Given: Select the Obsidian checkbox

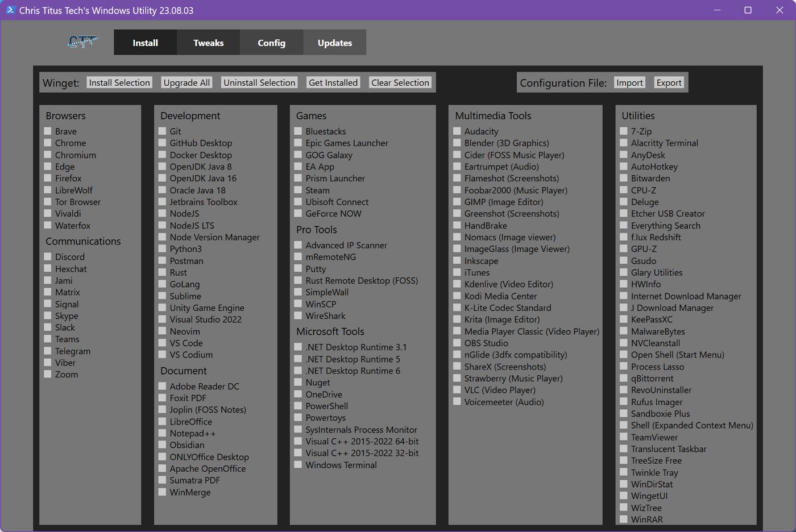Looking at the screenshot, I should (x=163, y=444).
